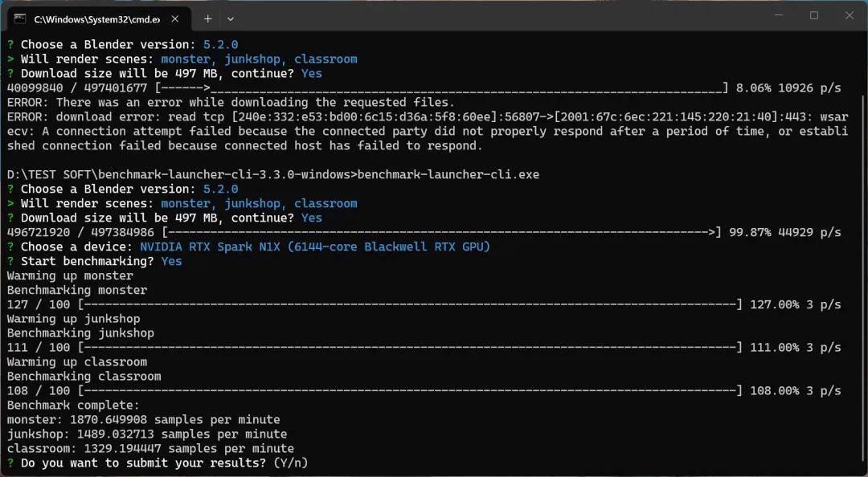Close the cmd.exe tab

175,18
